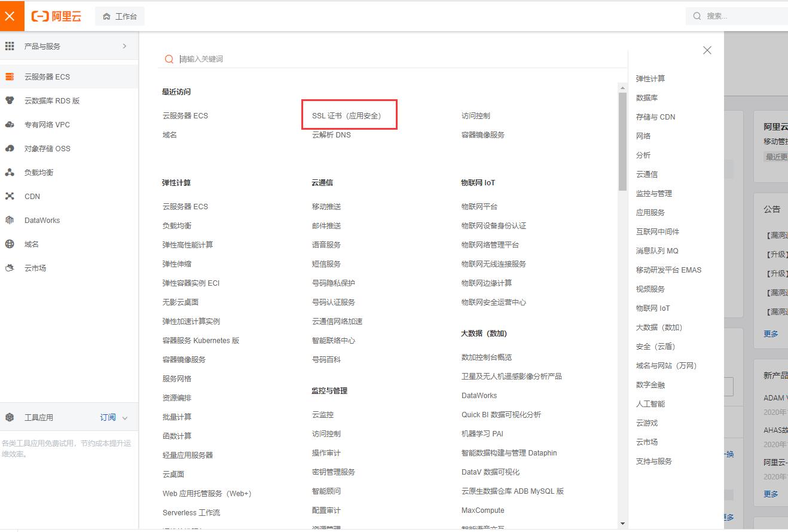788x532 pixels.
Task: Click the 负载均衡 sidebar icon
Action: pos(10,172)
